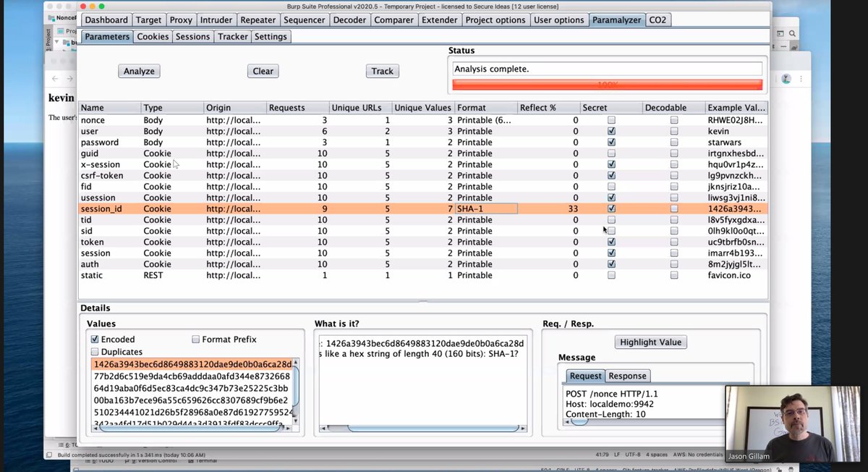Click the picture-in-picture icon beside the magnifier
Viewport: 868px width, 472px height.
click(780, 33)
